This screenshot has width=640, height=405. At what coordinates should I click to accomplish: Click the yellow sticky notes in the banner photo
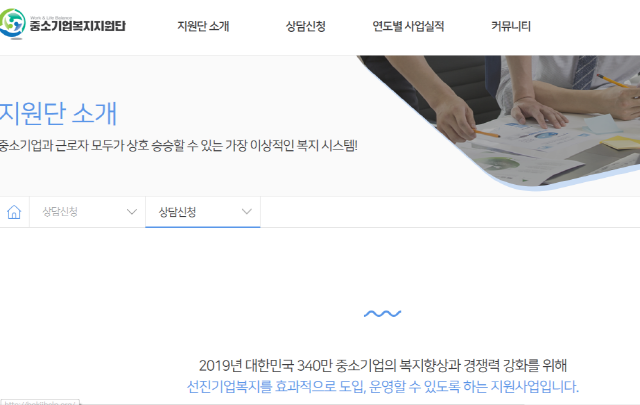pyautogui.click(x=620, y=142)
